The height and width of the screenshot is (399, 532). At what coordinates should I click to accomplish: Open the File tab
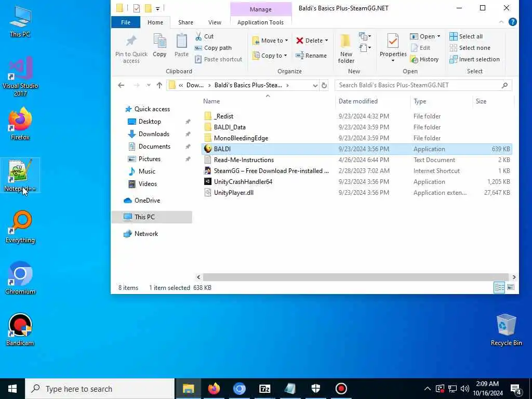(126, 22)
